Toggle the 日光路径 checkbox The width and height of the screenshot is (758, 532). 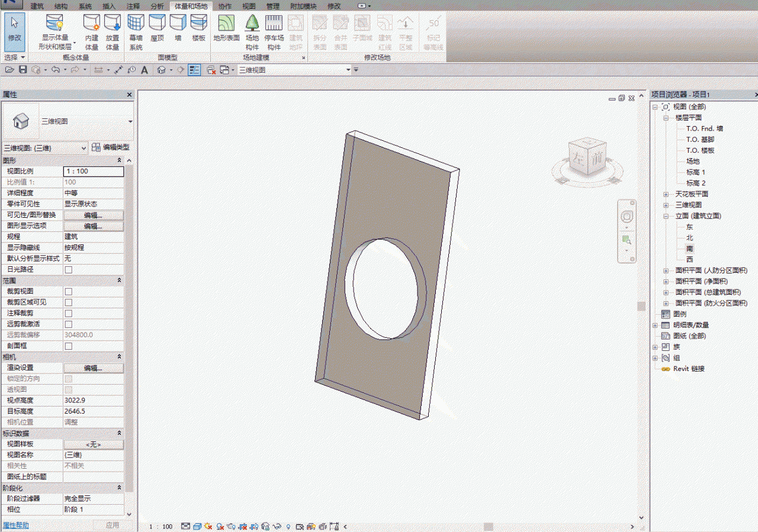(68, 269)
